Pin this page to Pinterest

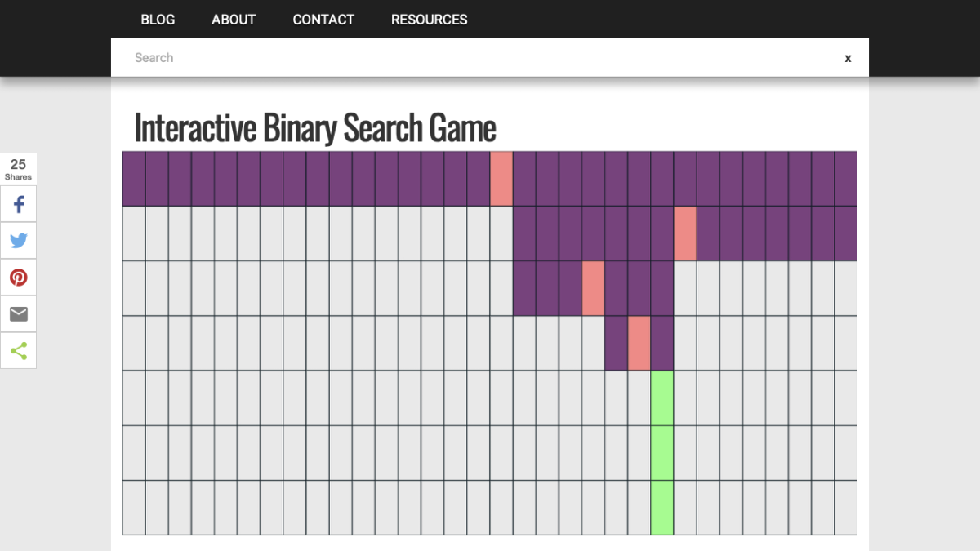point(18,277)
